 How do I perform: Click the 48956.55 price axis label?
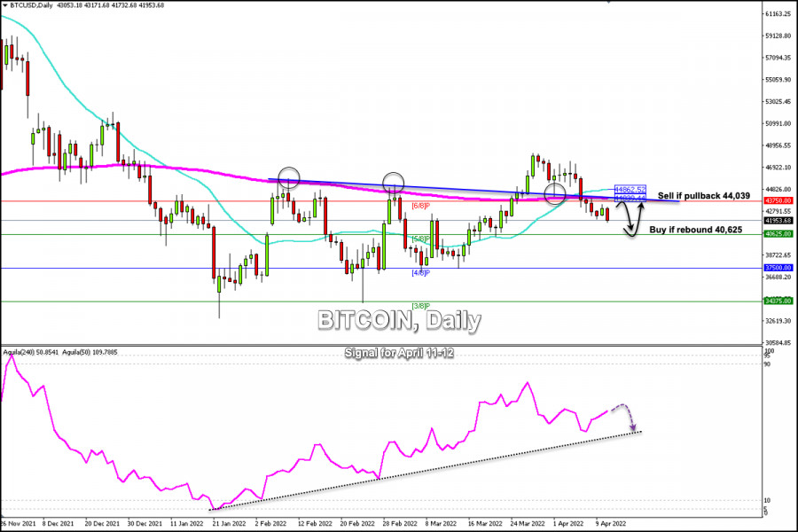778,145
